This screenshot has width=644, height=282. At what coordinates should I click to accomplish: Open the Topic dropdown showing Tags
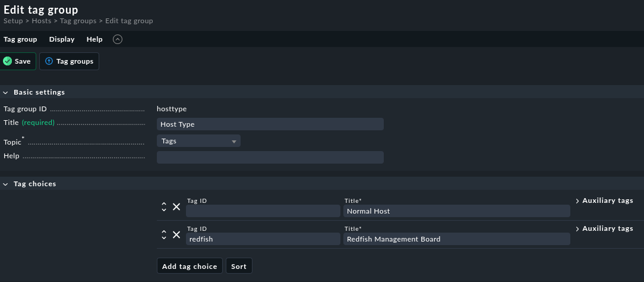(x=198, y=141)
